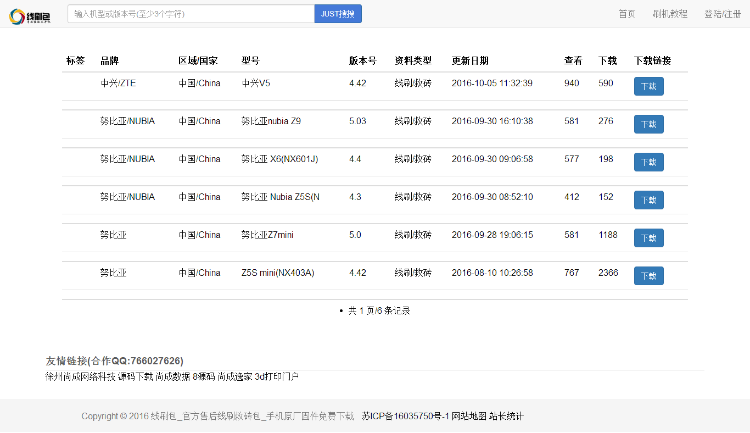
Task: Click the date 2016-08-10 10:26:58
Action: coord(492,273)
